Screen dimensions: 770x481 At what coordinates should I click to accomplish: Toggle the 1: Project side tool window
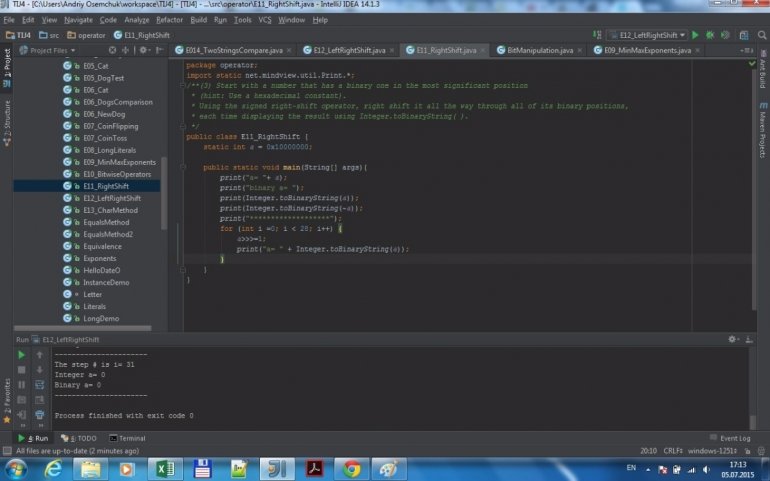pos(6,62)
